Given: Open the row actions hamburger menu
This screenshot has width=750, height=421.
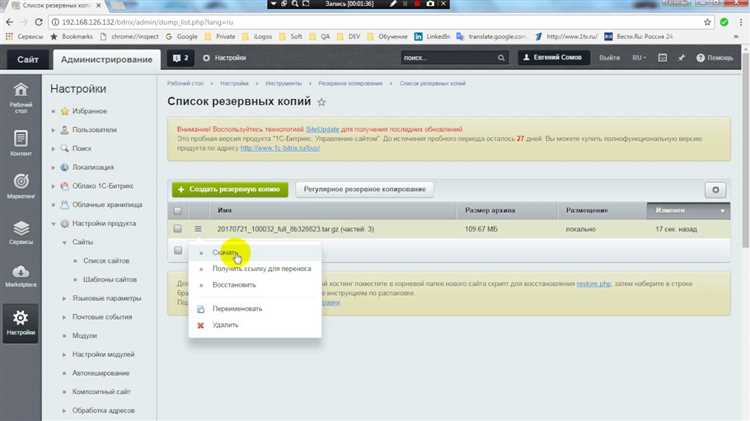Looking at the screenshot, I should [x=198, y=229].
